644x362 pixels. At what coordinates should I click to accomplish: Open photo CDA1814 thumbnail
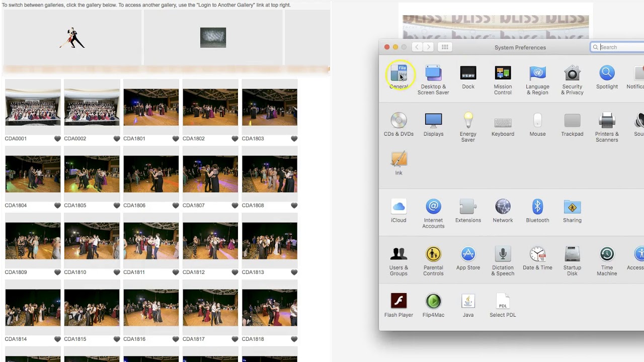[33, 308]
